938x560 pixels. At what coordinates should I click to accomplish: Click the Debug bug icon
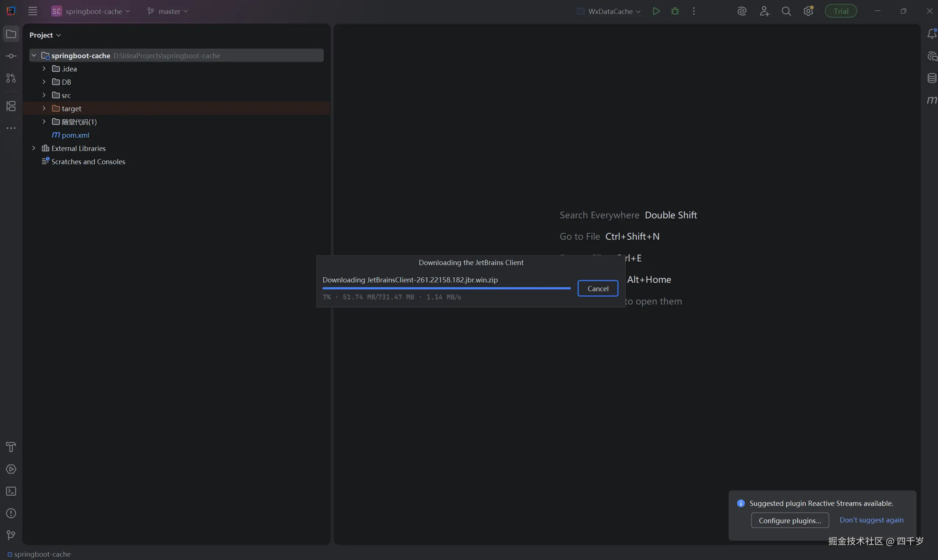coord(675,11)
